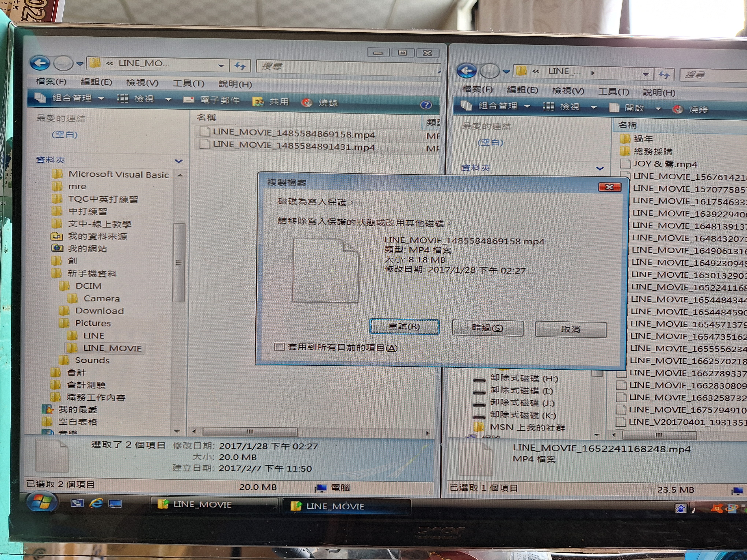
Task: Click the refresh icon beside left address bar
Action: (x=240, y=66)
